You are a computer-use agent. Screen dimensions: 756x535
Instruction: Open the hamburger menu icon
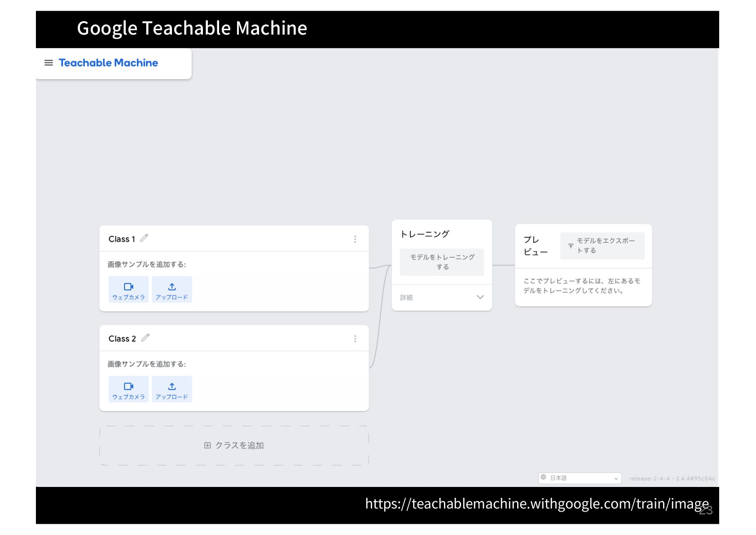48,63
